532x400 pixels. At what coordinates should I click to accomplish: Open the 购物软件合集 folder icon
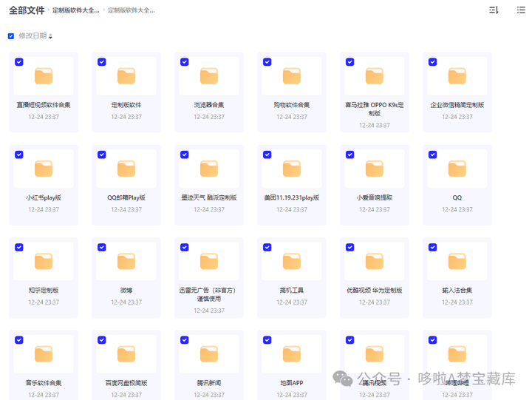pyautogui.click(x=292, y=76)
